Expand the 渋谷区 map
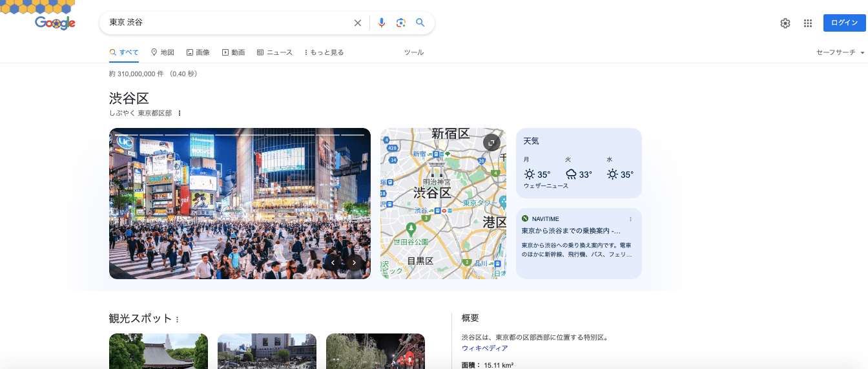Viewport: 868px width, 369px height. coord(491,143)
